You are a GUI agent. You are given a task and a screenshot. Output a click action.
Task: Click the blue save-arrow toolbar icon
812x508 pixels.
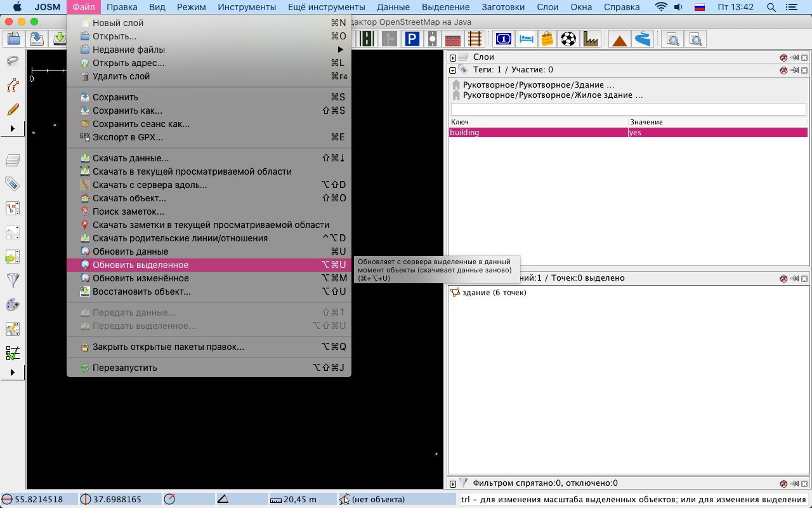point(37,39)
